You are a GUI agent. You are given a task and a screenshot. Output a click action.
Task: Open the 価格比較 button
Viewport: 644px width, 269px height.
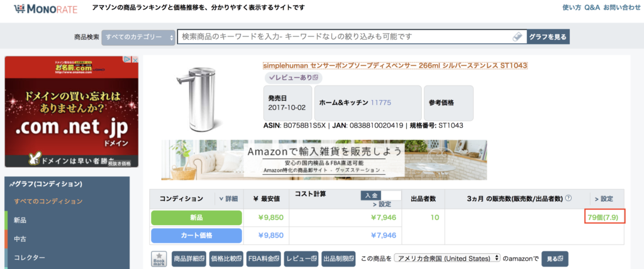[226, 259]
